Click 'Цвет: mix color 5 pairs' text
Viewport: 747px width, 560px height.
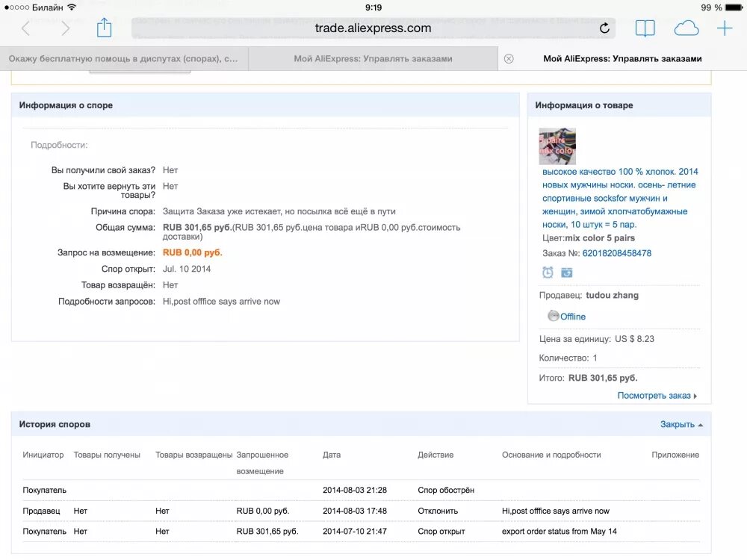(589, 237)
